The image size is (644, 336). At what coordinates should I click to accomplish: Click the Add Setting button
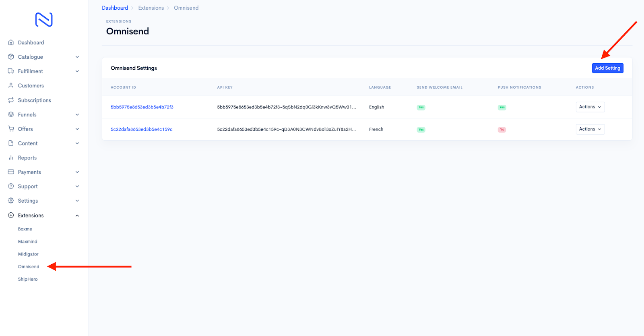coord(608,68)
